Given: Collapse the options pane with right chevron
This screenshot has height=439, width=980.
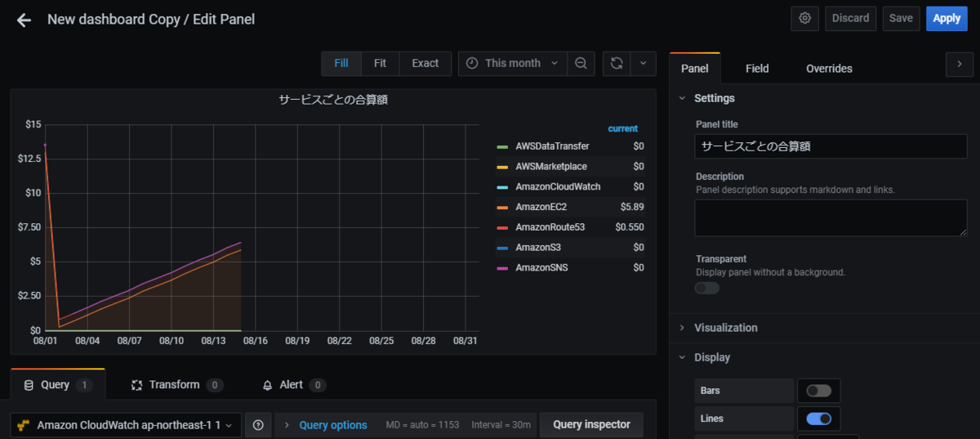Looking at the screenshot, I should tap(959, 65).
